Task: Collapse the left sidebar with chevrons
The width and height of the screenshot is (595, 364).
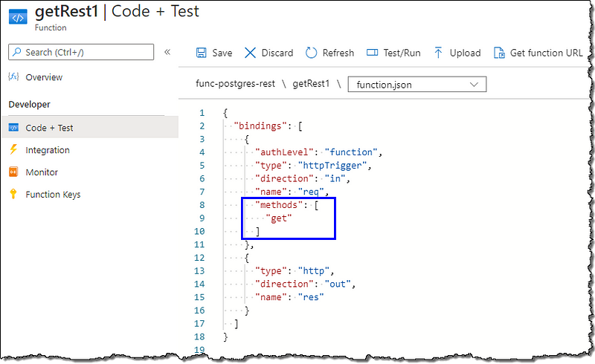Action: [x=167, y=52]
